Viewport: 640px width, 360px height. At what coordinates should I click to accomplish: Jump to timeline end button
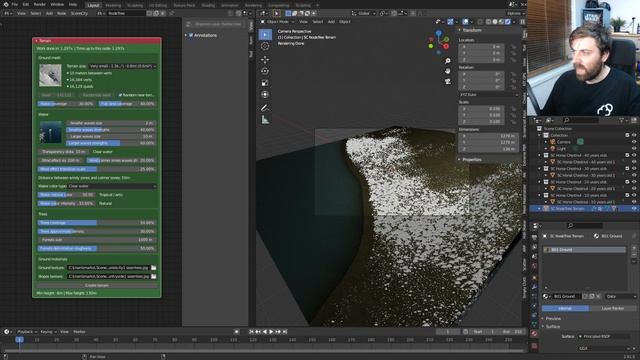(285, 332)
